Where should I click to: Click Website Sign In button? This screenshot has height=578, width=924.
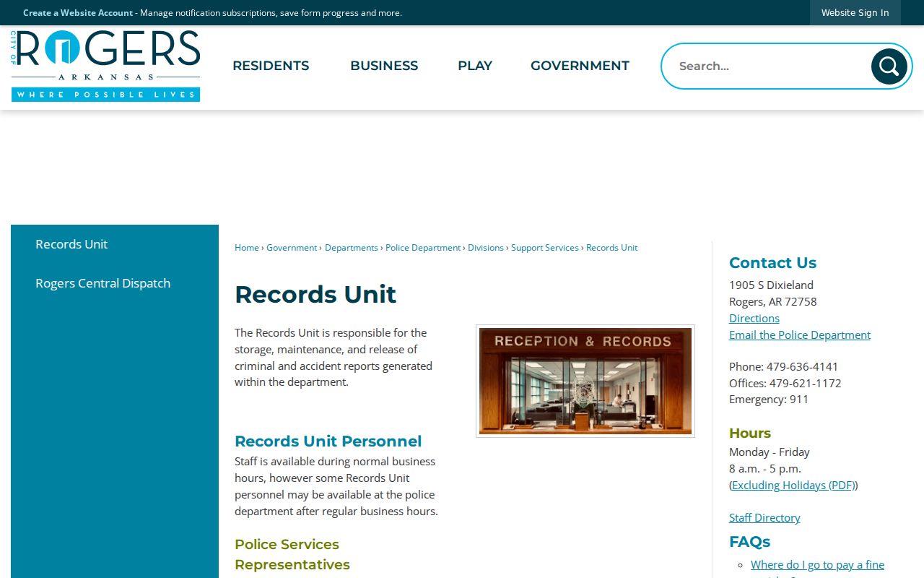pos(855,12)
